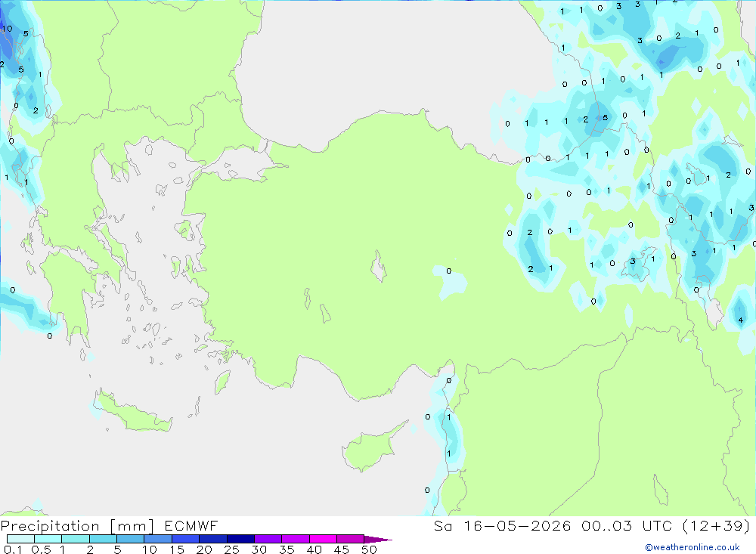Click the '0.1' legend scale label

13,549
